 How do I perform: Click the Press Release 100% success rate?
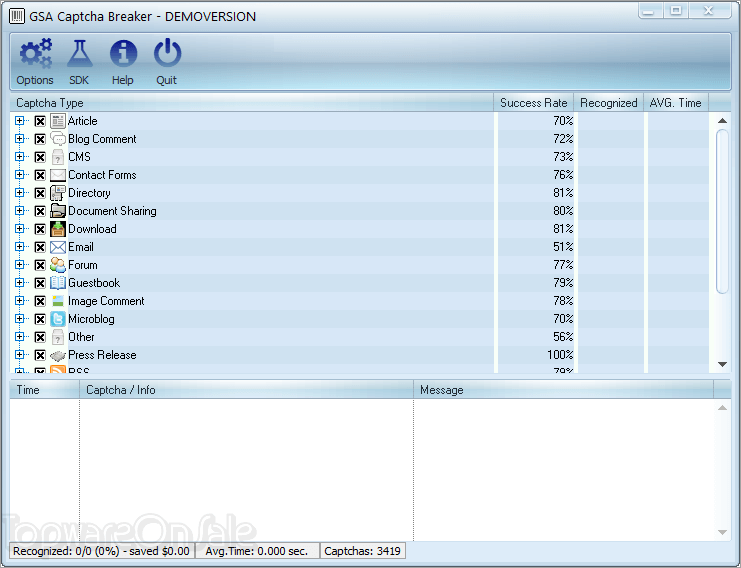pos(560,355)
